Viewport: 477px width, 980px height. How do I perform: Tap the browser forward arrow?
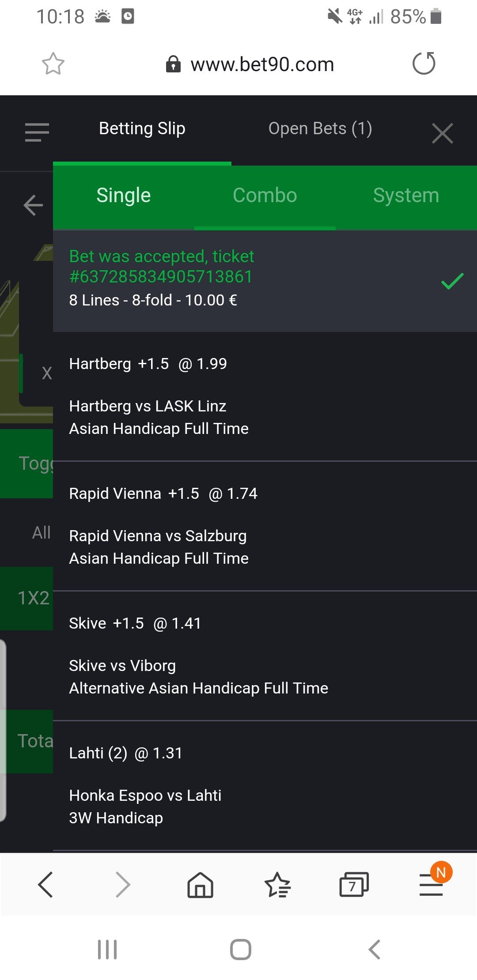point(122,885)
